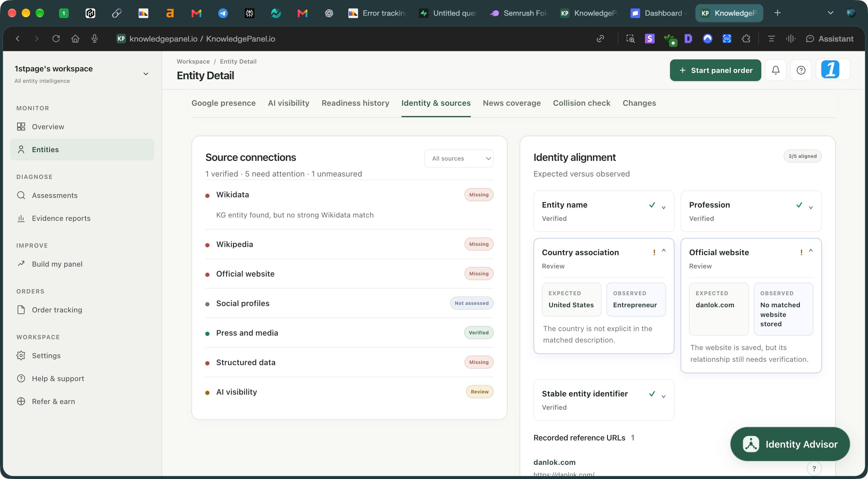Go to the browser home icon
The height and width of the screenshot is (479, 868).
pos(75,39)
